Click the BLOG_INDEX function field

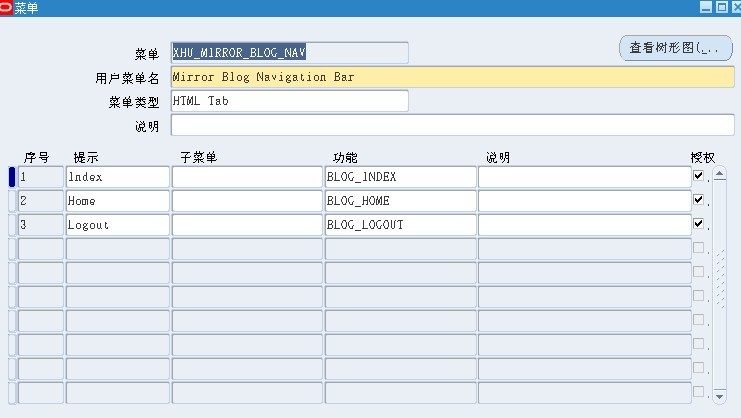click(x=400, y=177)
